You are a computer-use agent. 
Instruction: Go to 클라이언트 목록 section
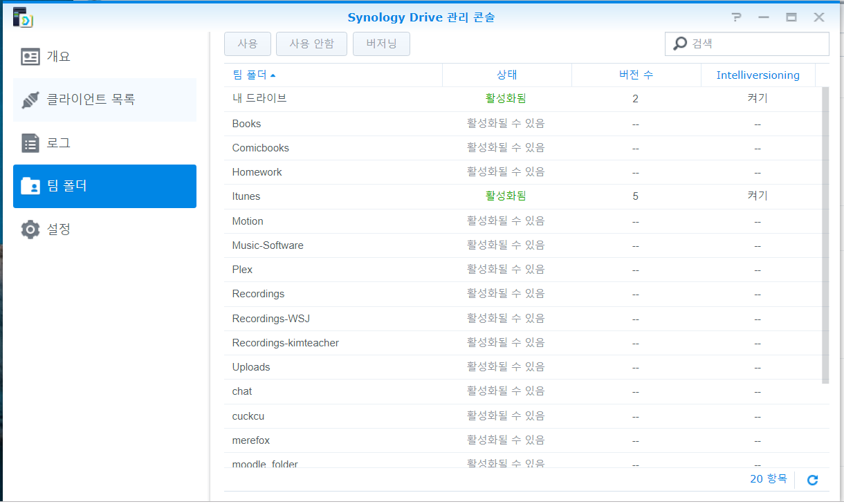point(104,100)
